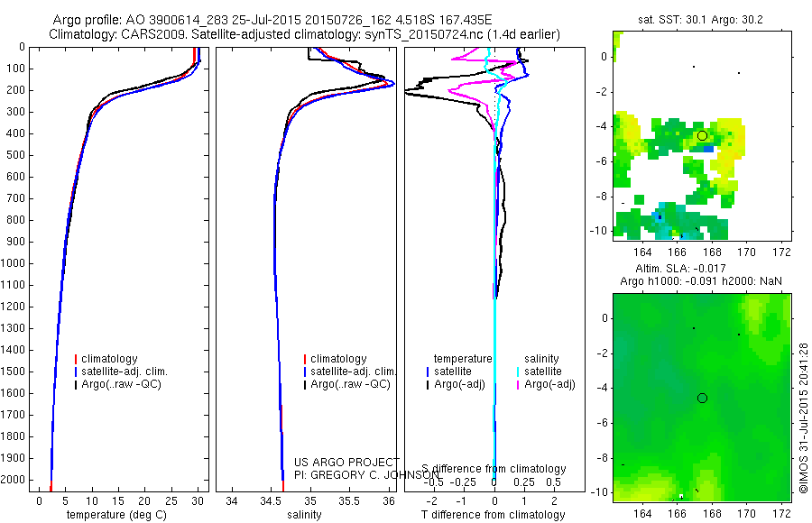Click the blue temperature satellite swatch in the difference legend
Screen dimensions: 812x523
[428, 372]
